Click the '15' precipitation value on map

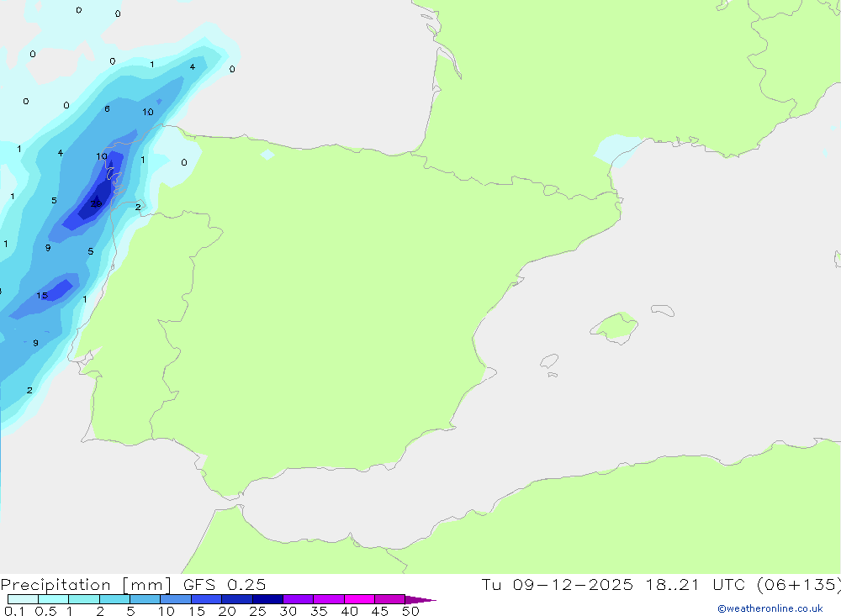tap(42, 296)
